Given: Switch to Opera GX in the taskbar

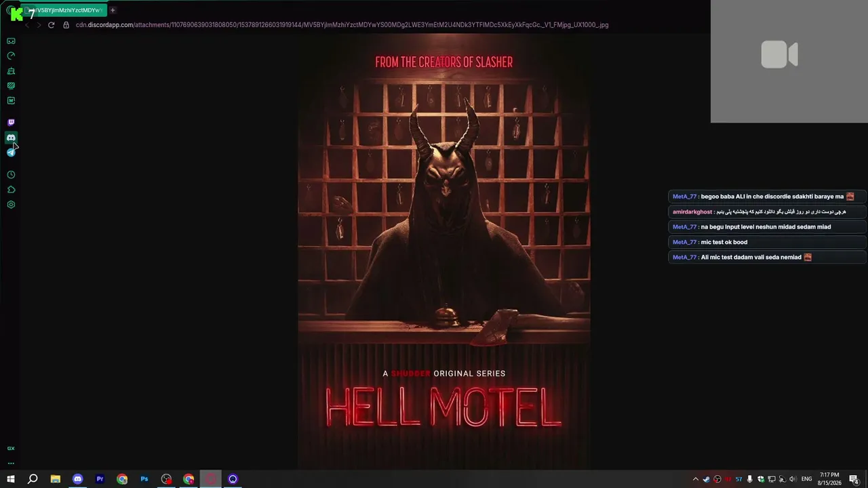Looking at the screenshot, I should tap(211, 479).
